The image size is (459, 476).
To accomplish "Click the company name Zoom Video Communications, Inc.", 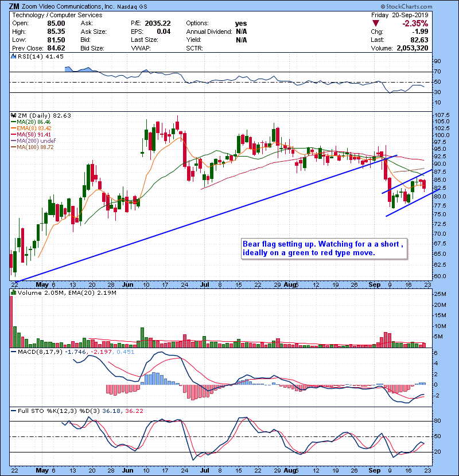I will pyautogui.click(x=68, y=6).
